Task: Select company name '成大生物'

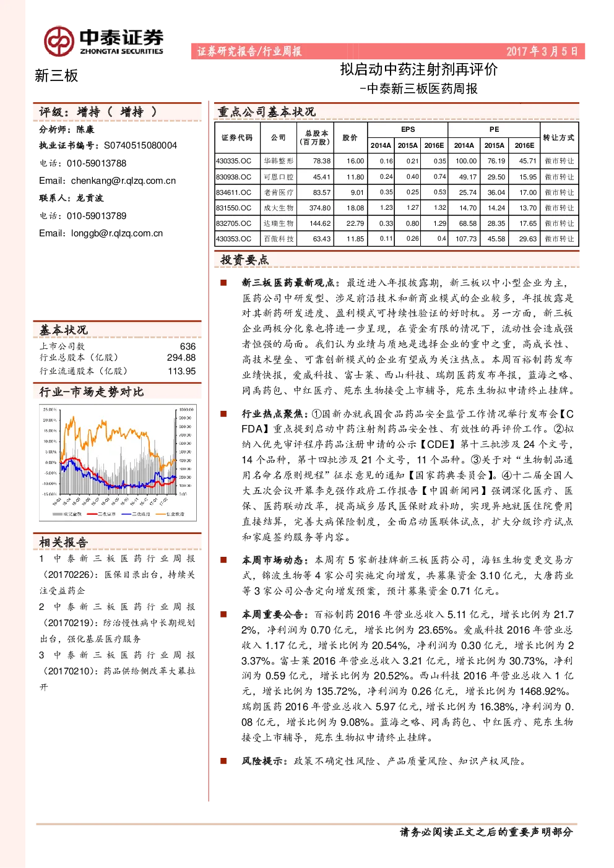Action: [279, 208]
